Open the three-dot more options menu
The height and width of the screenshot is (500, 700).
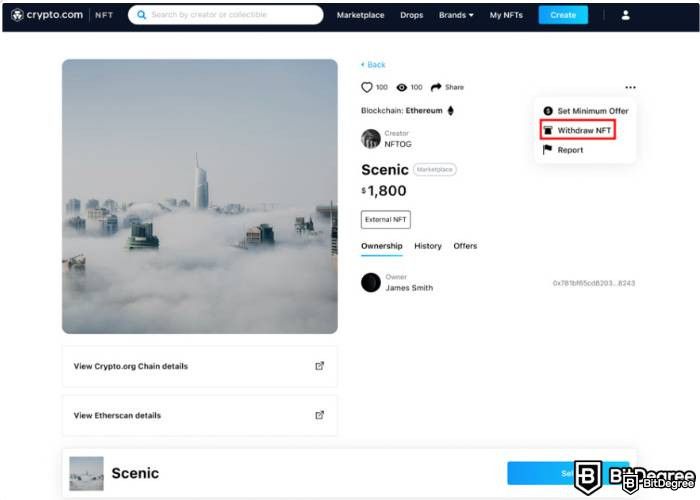click(630, 88)
